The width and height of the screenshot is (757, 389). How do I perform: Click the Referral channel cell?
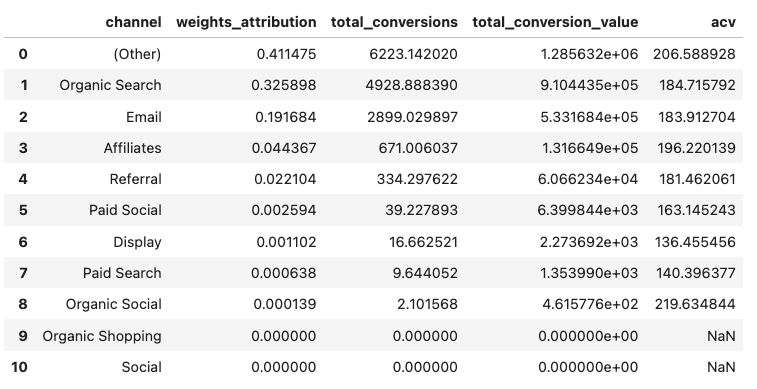pos(135,180)
